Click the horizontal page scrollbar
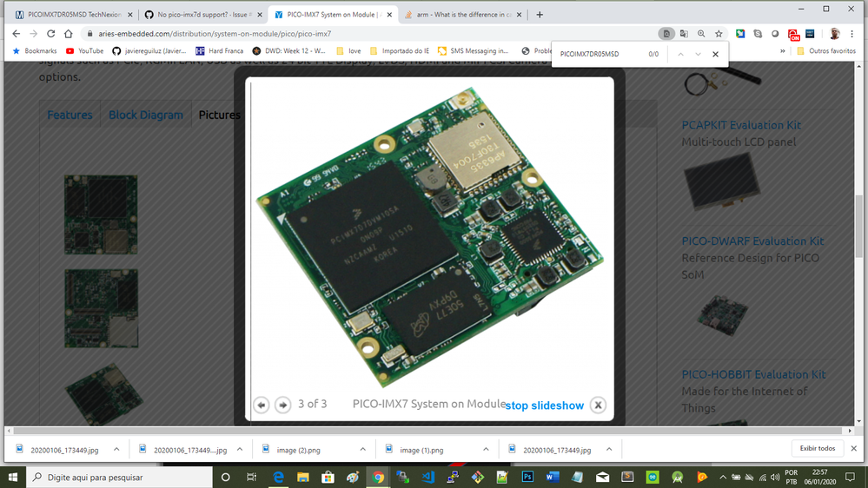The image size is (868, 488). pyautogui.click(x=427, y=431)
